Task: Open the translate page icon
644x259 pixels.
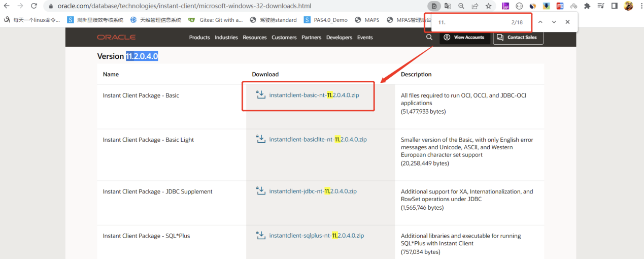Action: [448, 6]
